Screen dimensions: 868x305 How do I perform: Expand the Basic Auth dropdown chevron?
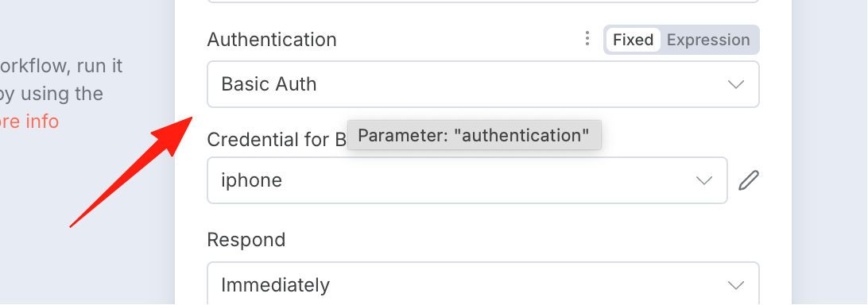tap(735, 85)
